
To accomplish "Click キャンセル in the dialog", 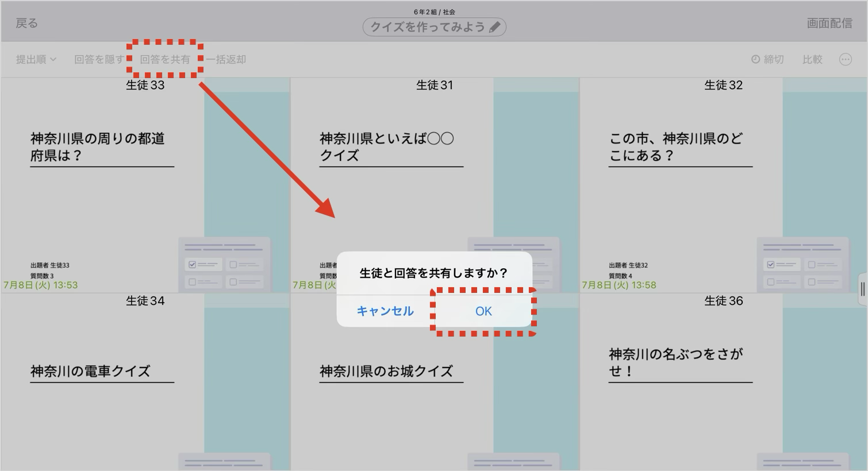I will tap(385, 311).
